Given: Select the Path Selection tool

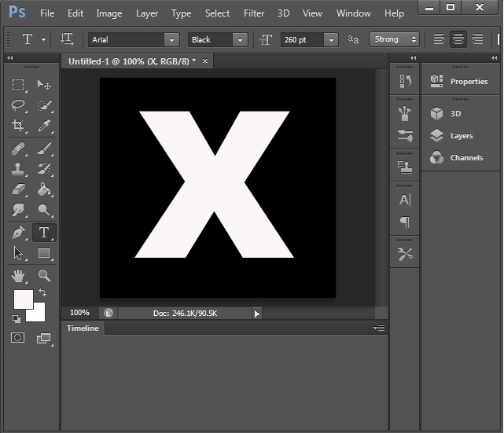Looking at the screenshot, I should click(x=18, y=253).
